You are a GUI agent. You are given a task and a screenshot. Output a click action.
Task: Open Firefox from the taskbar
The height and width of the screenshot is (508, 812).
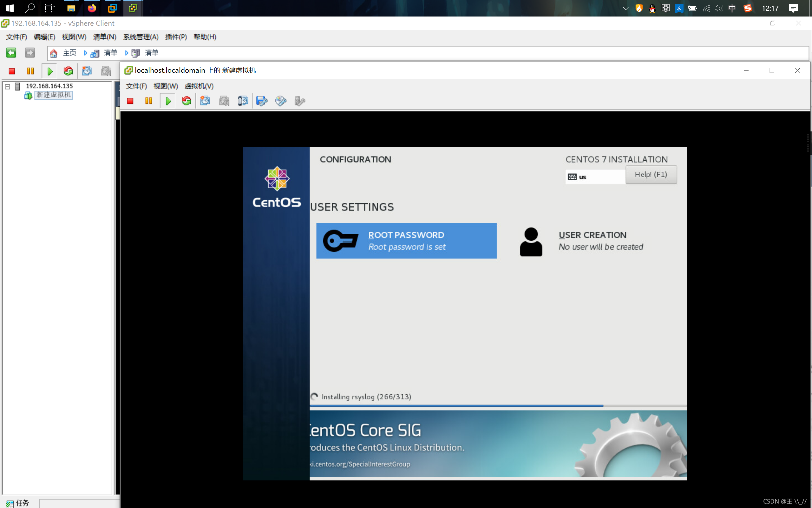(x=92, y=8)
